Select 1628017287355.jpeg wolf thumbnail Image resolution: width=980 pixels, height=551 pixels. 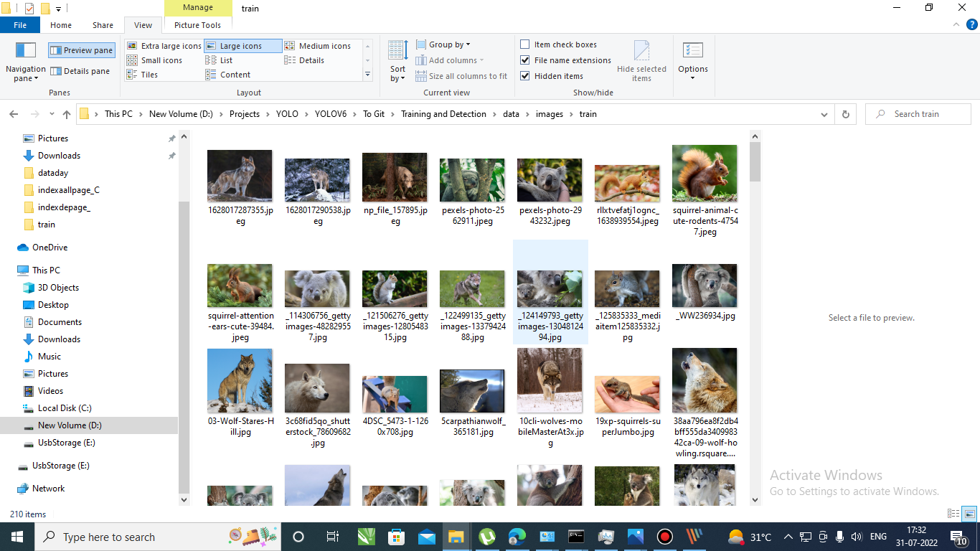pos(240,176)
